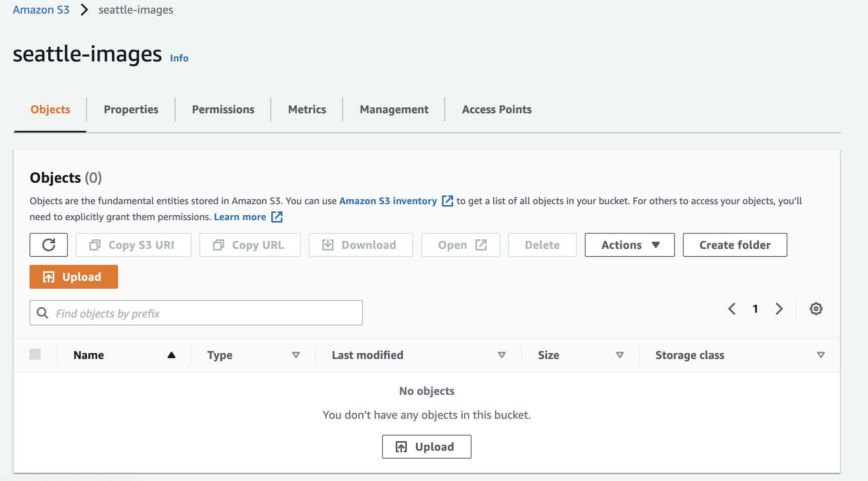Click page number 1 in pagination

pyautogui.click(x=755, y=308)
